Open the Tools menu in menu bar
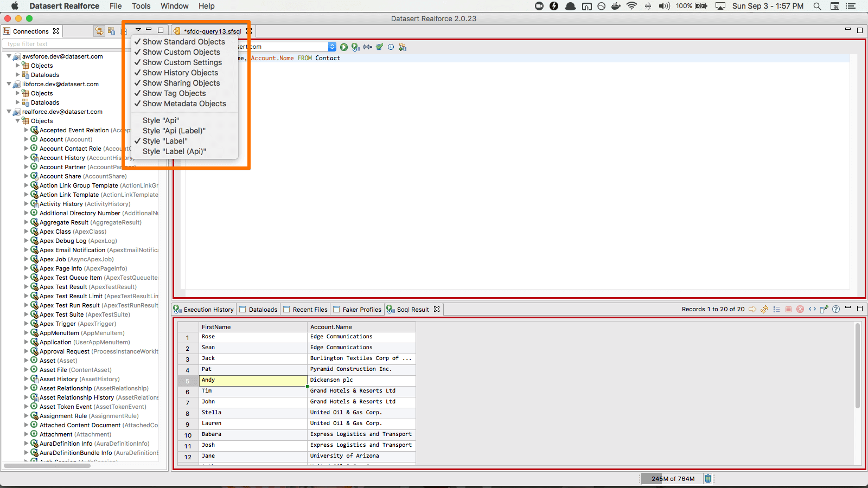The image size is (868, 488). [x=141, y=6]
